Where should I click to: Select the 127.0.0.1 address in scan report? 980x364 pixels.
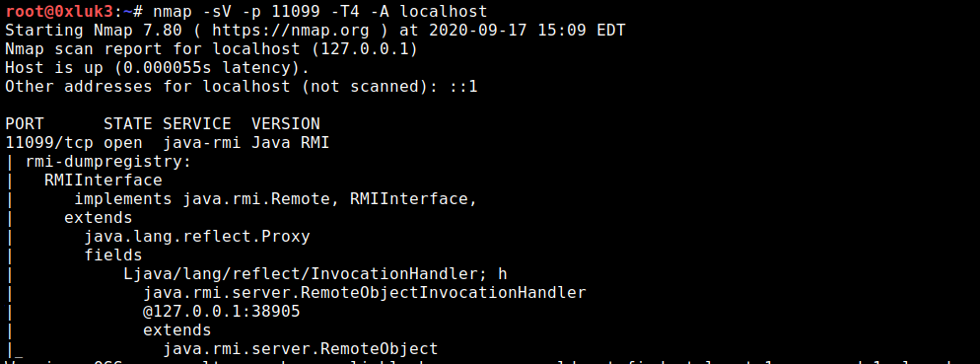tap(363, 48)
